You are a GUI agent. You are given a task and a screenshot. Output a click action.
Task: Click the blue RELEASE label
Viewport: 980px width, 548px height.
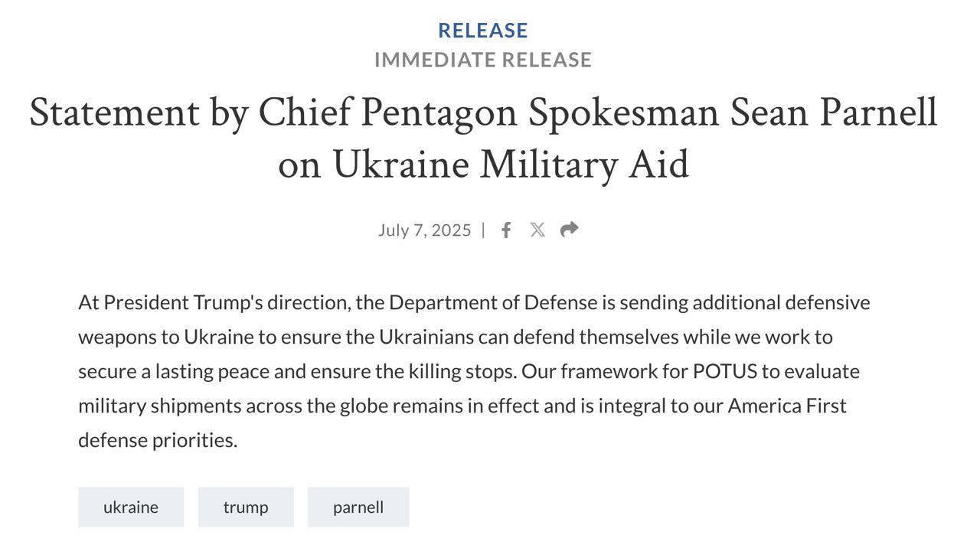(483, 31)
